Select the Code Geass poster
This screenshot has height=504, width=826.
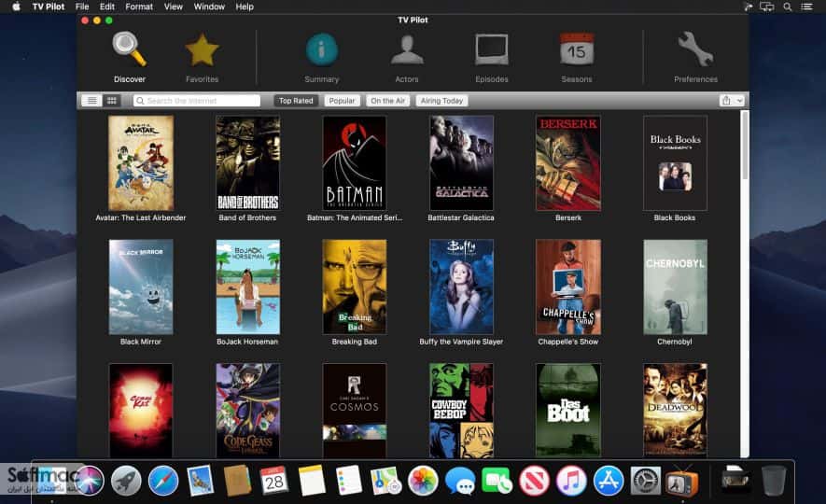(247, 411)
